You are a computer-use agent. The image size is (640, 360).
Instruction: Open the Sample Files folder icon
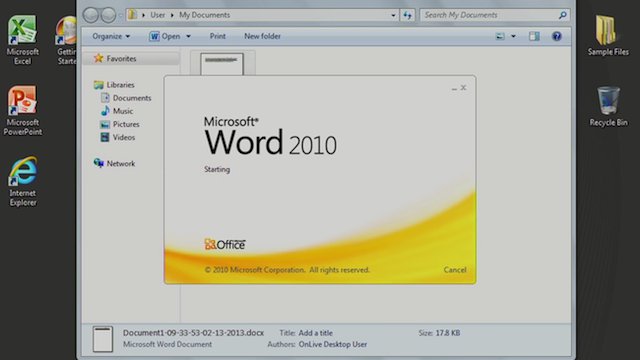click(608, 36)
